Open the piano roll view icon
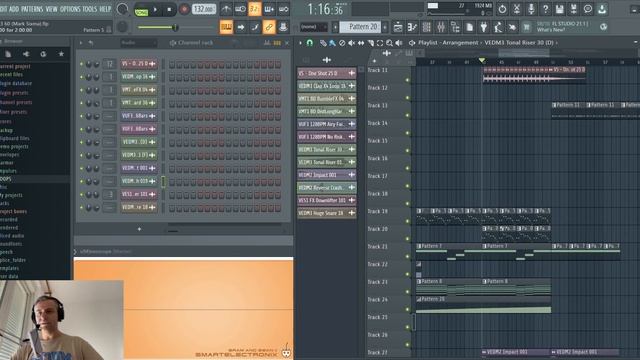Screen dimensions: 640x360 click(412, 27)
